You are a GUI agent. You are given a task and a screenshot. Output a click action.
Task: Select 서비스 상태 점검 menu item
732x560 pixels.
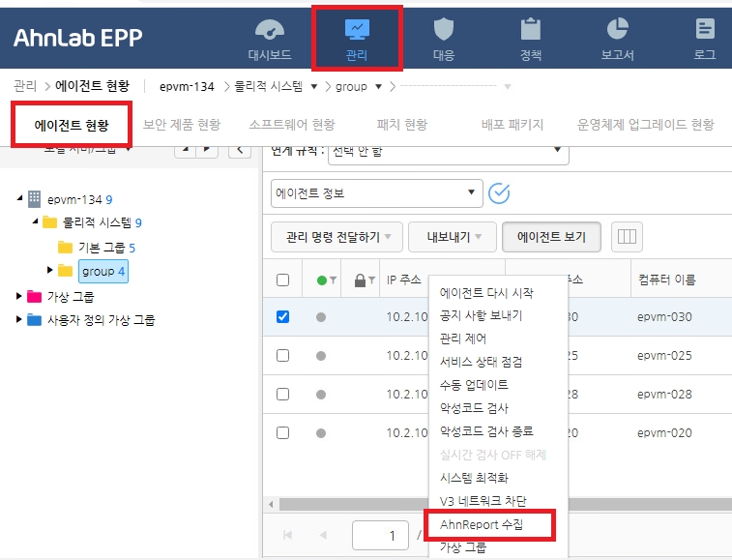pyautogui.click(x=481, y=362)
